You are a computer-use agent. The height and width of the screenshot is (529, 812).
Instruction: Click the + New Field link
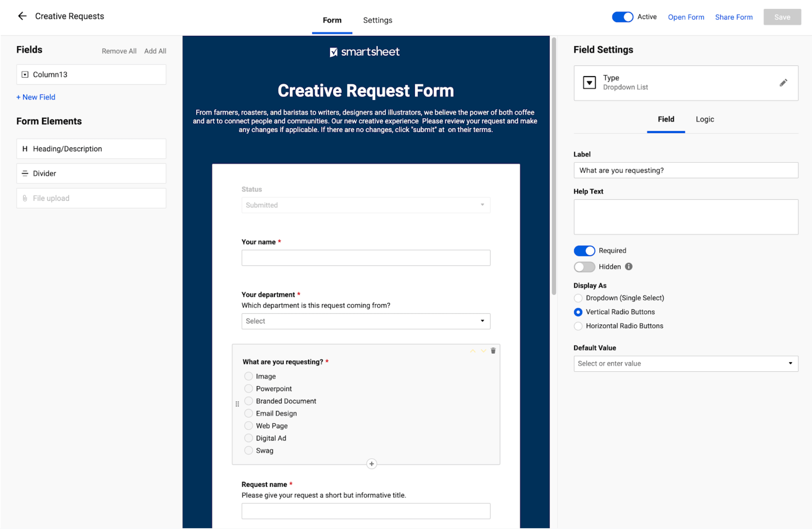tap(36, 97)
